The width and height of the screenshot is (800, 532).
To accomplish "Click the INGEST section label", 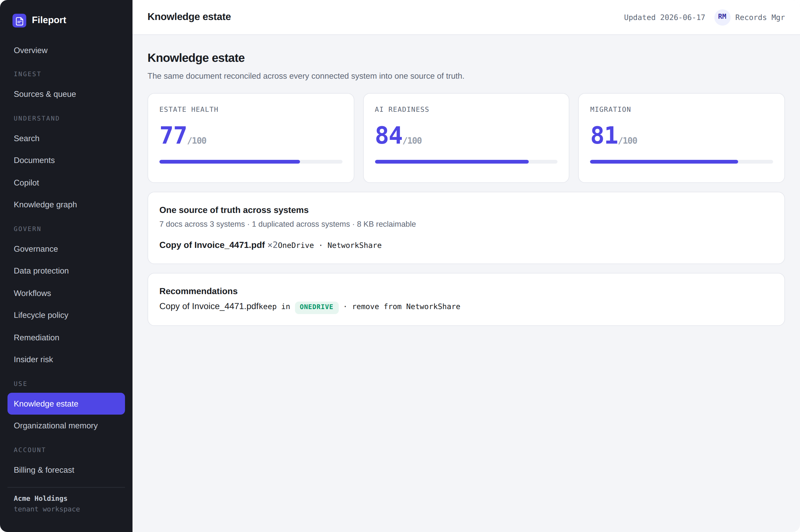I will [27, 74].
